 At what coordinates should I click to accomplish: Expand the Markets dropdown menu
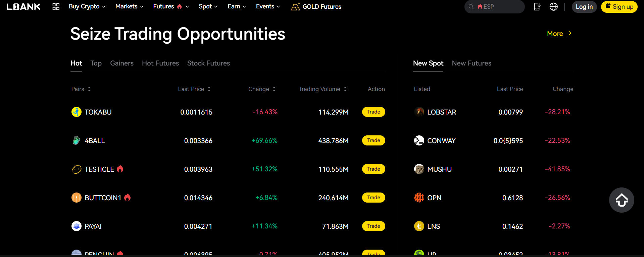pos(129,6)
